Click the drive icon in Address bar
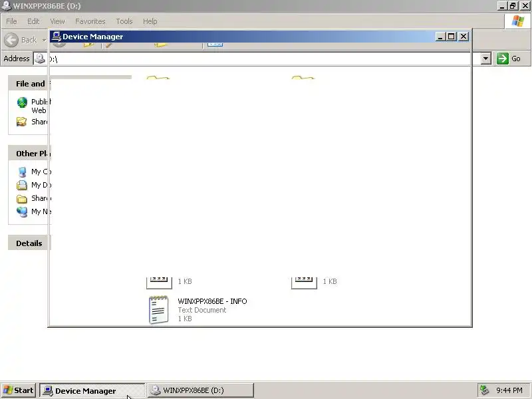 click(40, 59)
